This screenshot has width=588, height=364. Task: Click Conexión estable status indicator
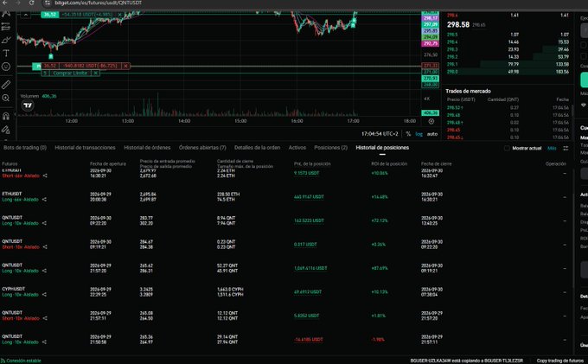(x=21, y=361)
